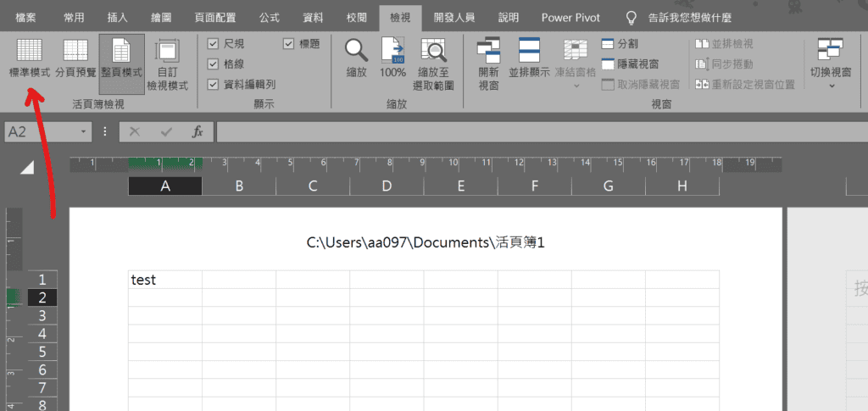Toggle the 資料編輯列 formula bar checkbox
This screenshot has height=411, width=868.
(x=213, y=85)
